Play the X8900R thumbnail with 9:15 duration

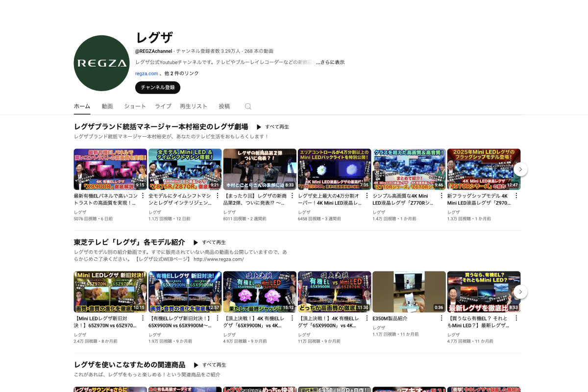pos(110,170)
